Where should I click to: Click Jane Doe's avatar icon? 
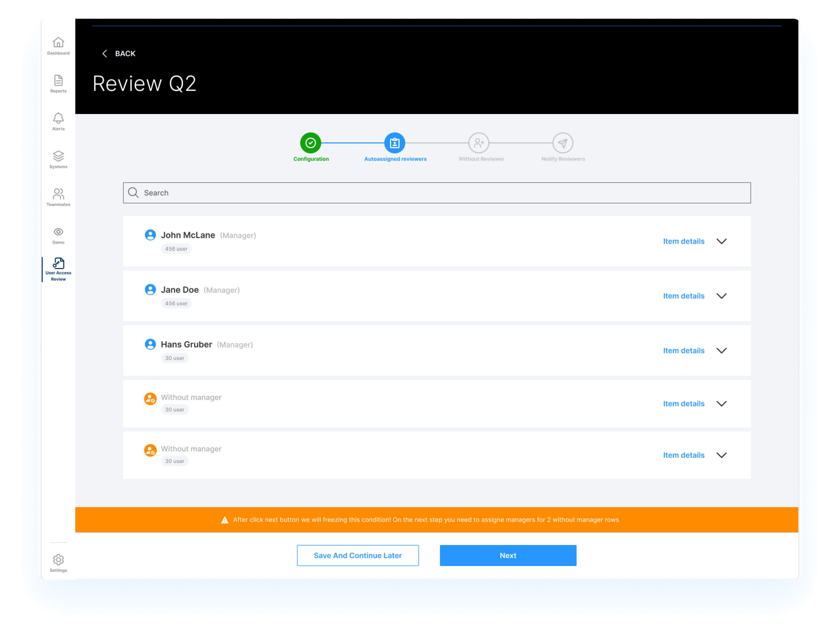tap(150, 290)
